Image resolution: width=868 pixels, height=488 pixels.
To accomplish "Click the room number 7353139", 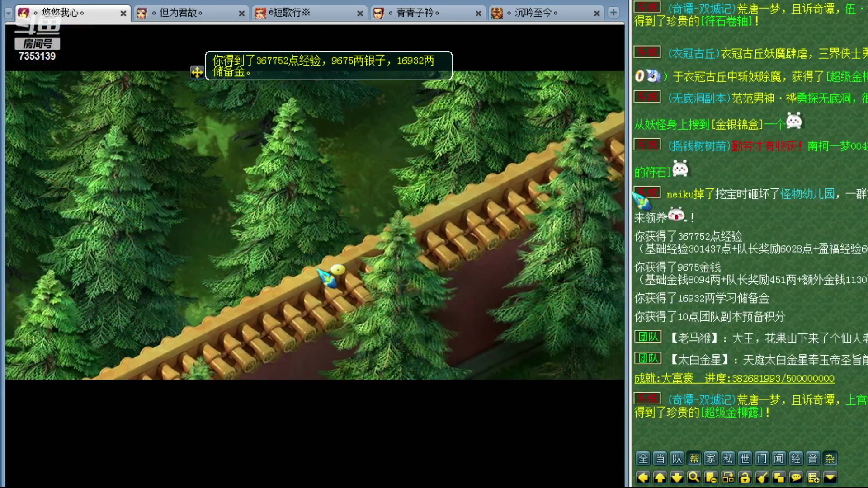I will pyautogui.click(x=37, y=56).
